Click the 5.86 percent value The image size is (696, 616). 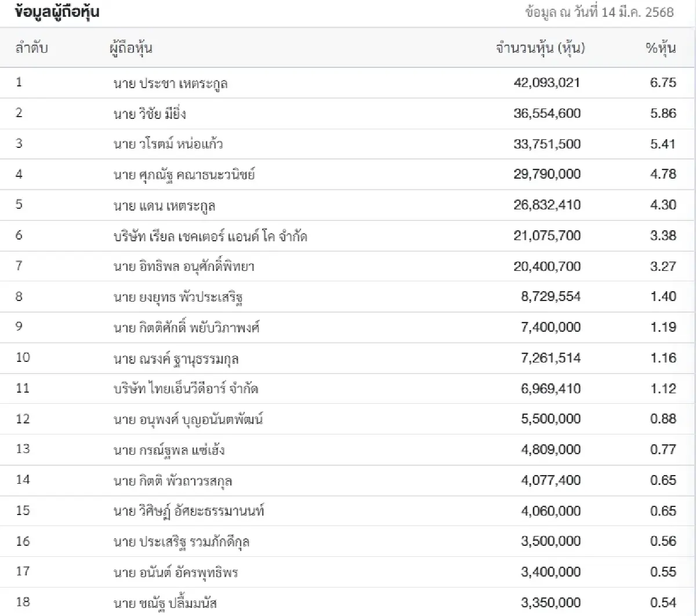[x=663, y=114]
